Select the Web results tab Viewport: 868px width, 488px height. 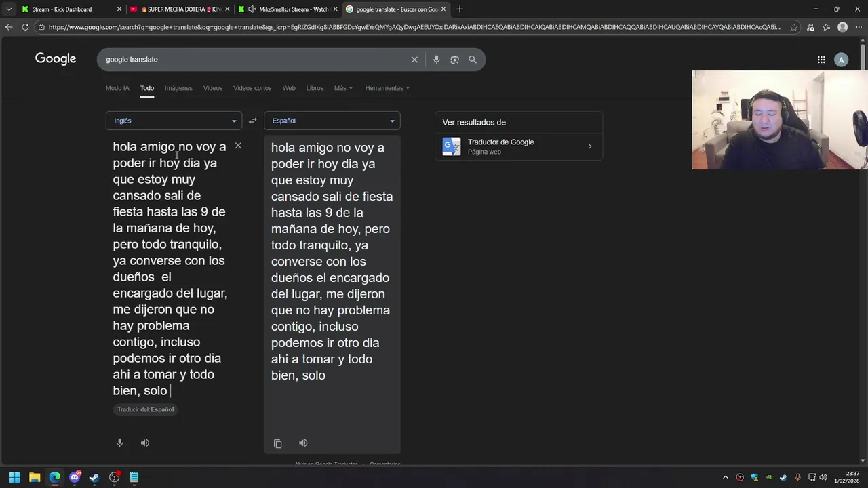(289, 88)
